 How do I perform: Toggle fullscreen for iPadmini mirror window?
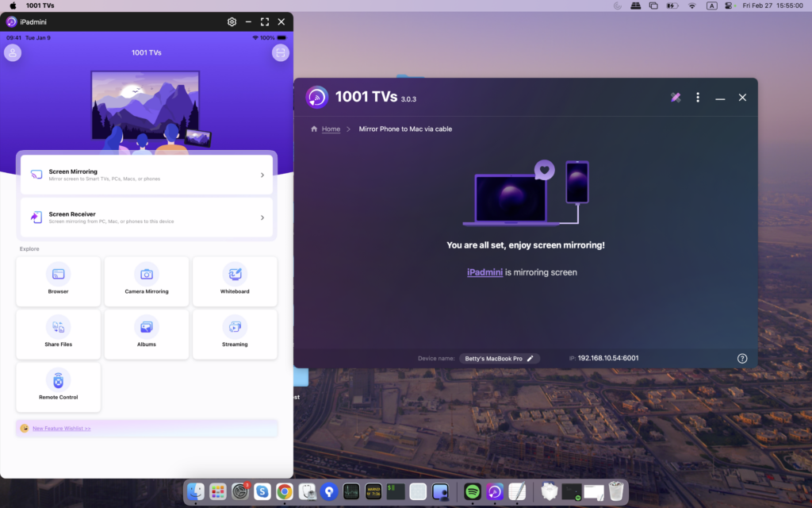pos(265,22)
